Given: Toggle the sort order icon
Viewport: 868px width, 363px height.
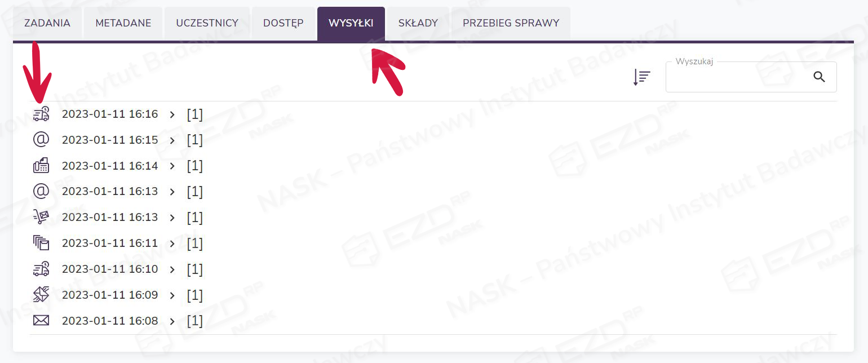Looking at the screenshot, I should coord(642,77).
